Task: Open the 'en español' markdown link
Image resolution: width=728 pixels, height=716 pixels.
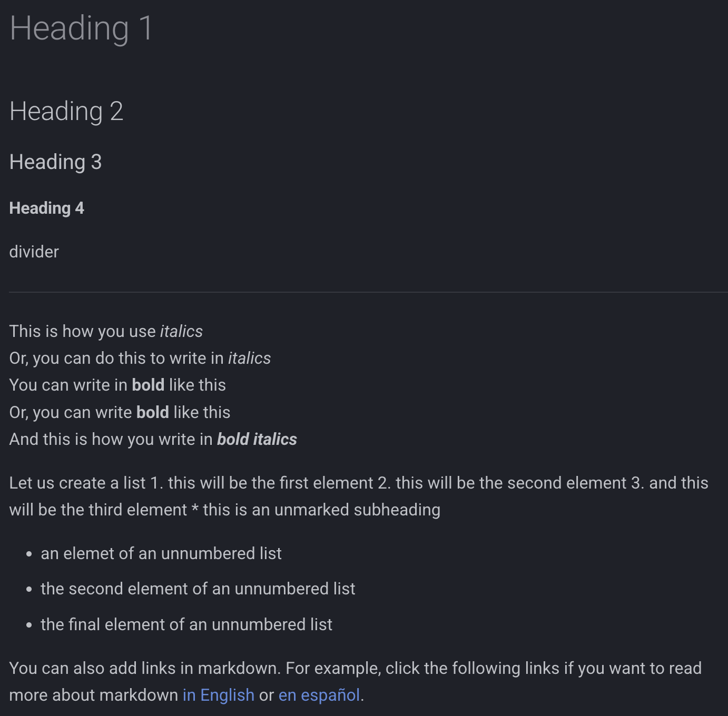Action: click(x=319, y=695)
